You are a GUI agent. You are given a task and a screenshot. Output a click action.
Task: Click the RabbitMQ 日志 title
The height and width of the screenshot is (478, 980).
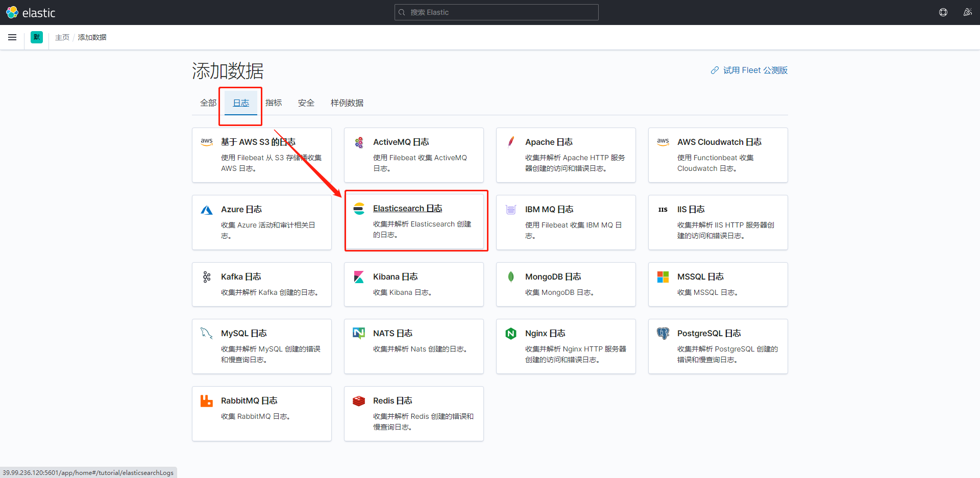point(250,400)
